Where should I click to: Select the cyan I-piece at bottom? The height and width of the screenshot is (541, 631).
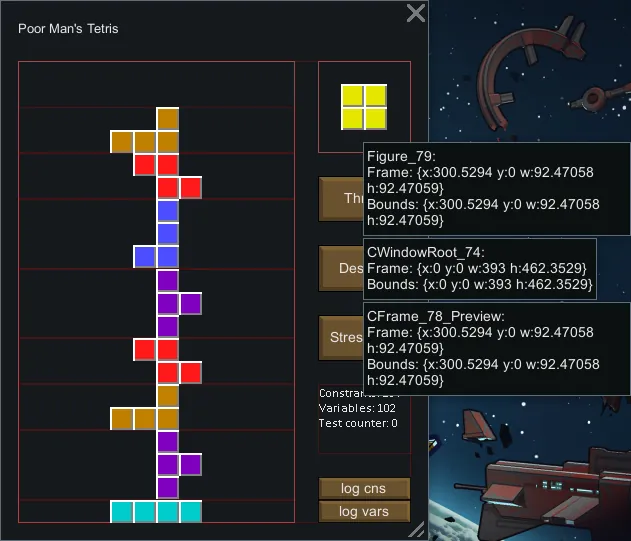[156, 512]
